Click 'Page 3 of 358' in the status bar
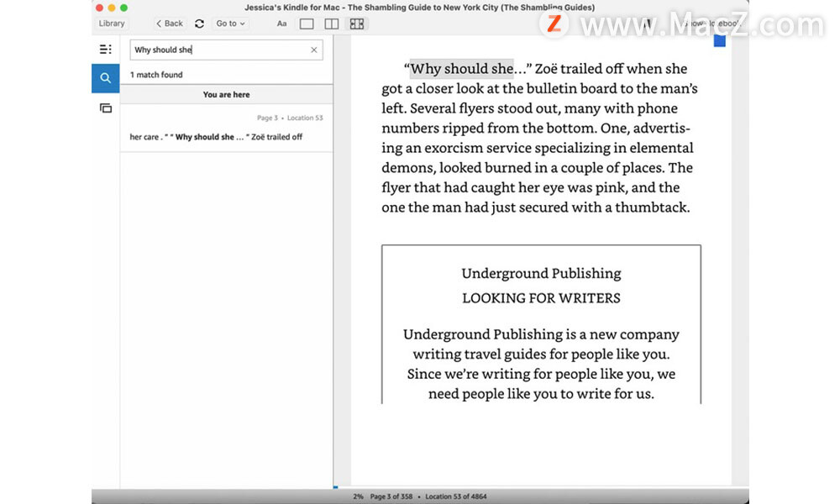Image resolution: width=840 pixels, height=504 pixels. pyautogui.click(x=391, y=496)
